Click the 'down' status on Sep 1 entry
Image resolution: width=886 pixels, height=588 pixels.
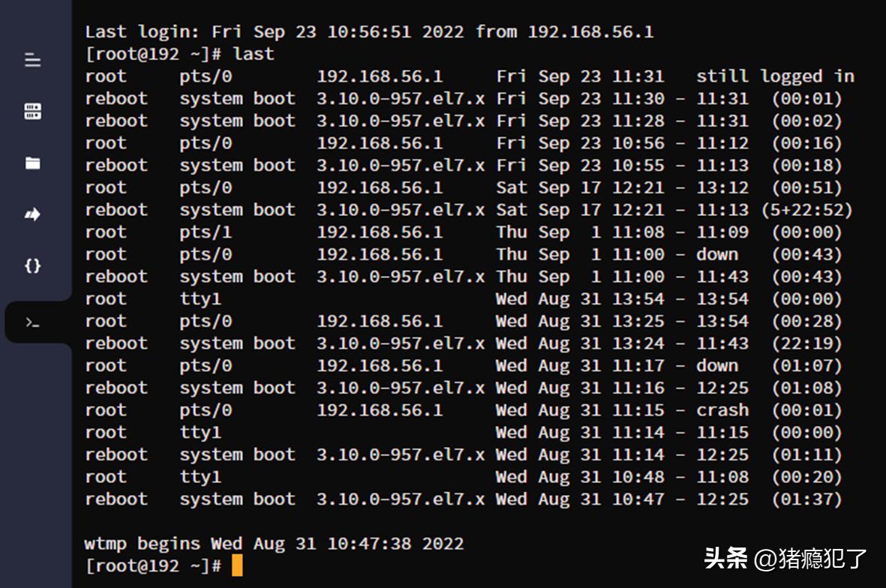pyautogui.click(x=717, y=254)
